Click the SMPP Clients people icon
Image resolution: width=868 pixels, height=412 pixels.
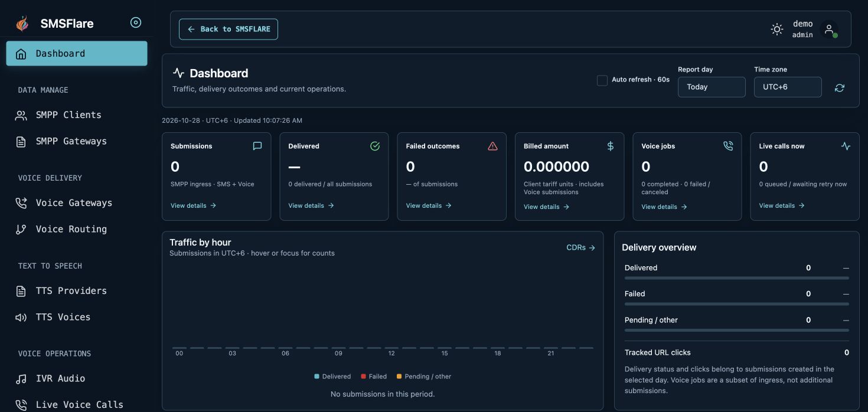(x=21, y=115)
